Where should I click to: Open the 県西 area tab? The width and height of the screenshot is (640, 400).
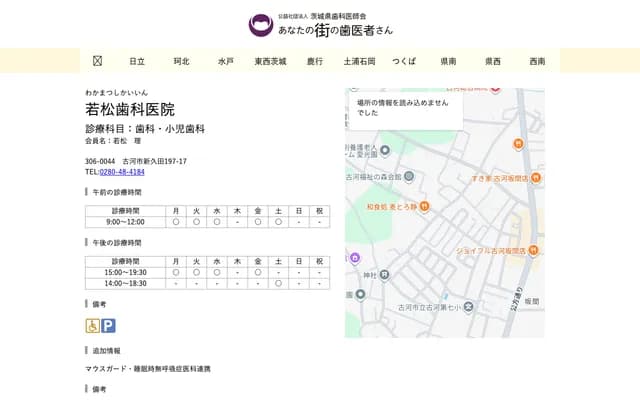coord(493,61)
